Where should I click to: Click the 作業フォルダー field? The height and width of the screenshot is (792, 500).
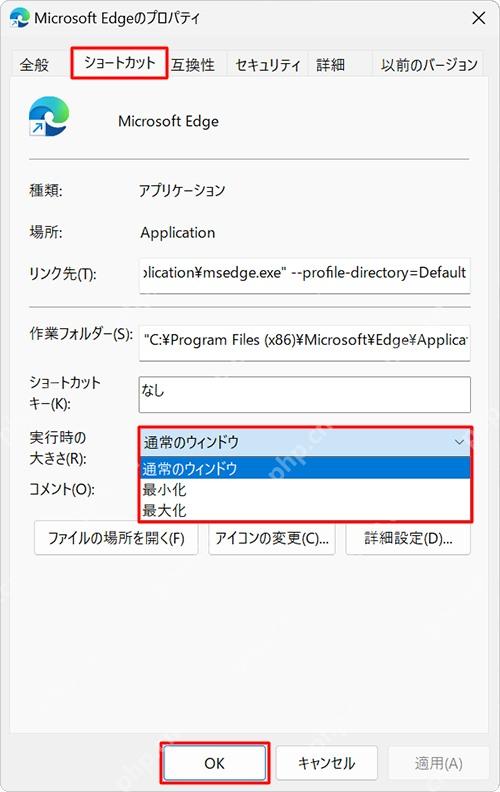tap(305, 342)
